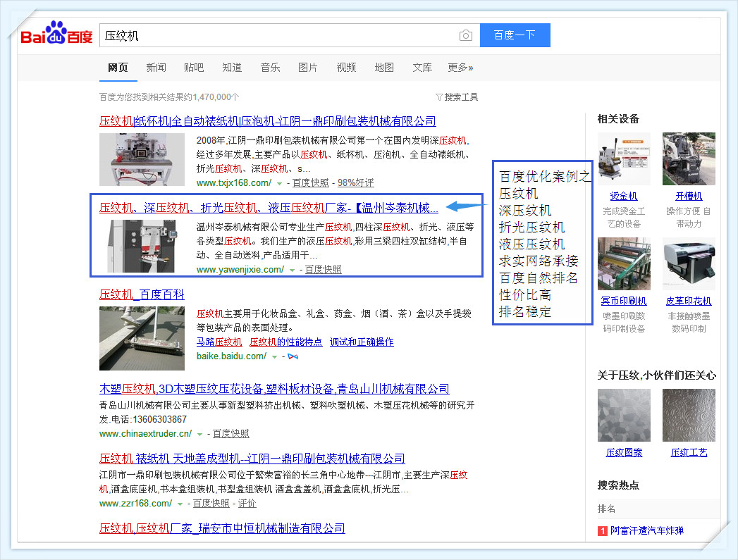Expand dropdown arrow beside www.yawenjixie.com
This screenshot has width=738, height=560.
(x=293, y=270)
